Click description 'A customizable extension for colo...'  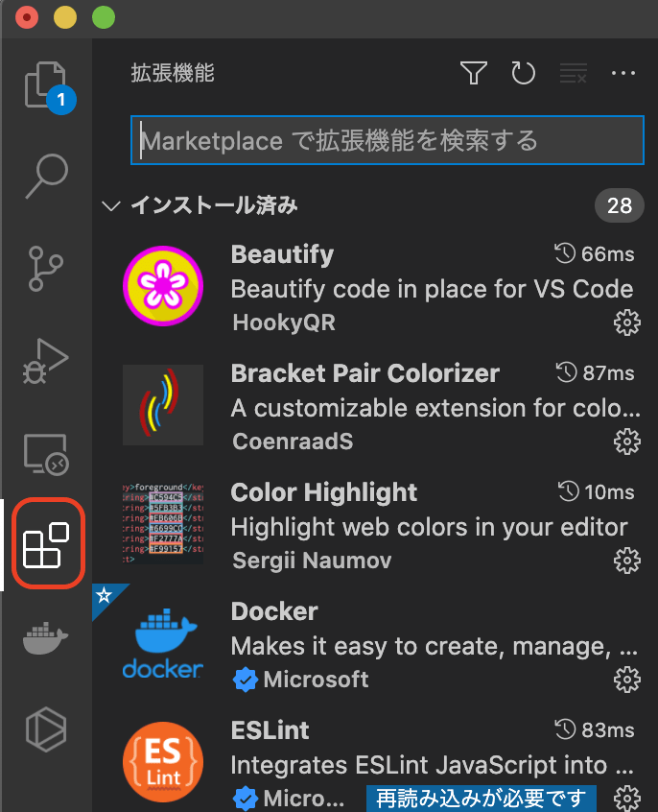tap(435, 408)
